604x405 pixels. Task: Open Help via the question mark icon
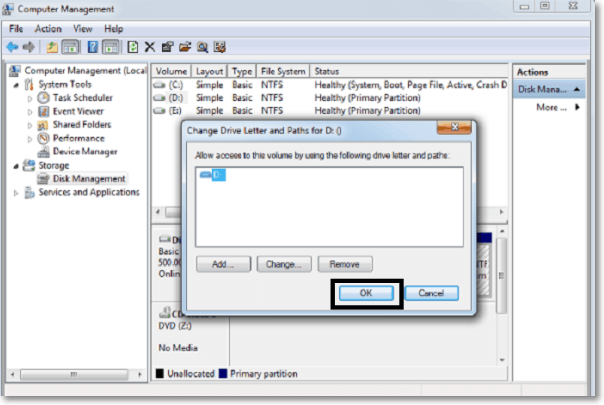pyautogui.click(x=92, y=47)
